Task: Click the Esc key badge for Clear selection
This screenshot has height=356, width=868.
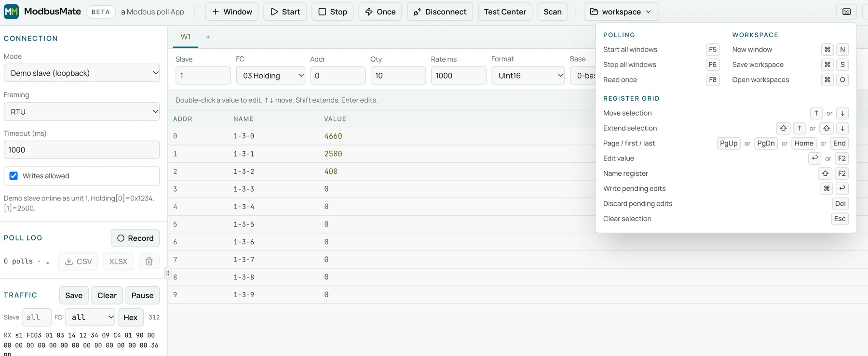Action: 840,219
